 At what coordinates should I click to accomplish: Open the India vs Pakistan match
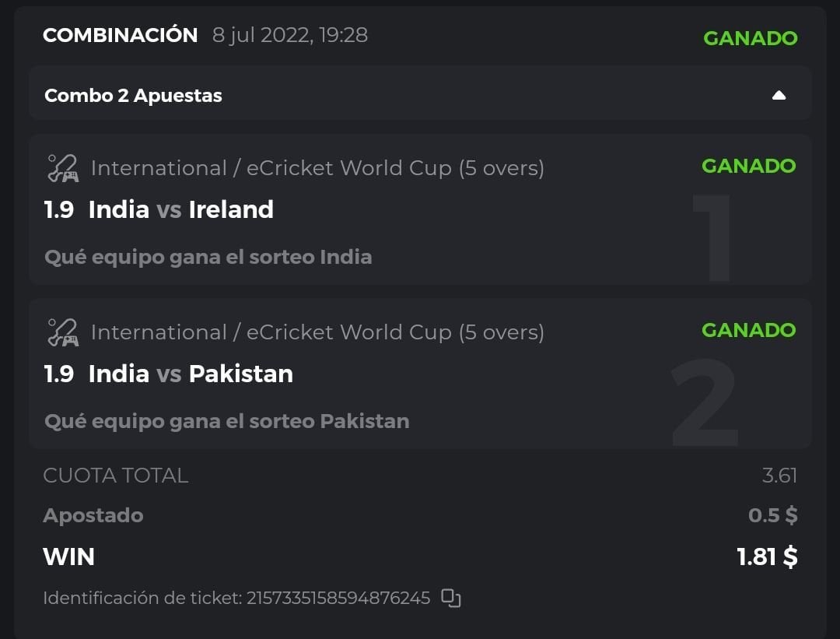[191, 374]
